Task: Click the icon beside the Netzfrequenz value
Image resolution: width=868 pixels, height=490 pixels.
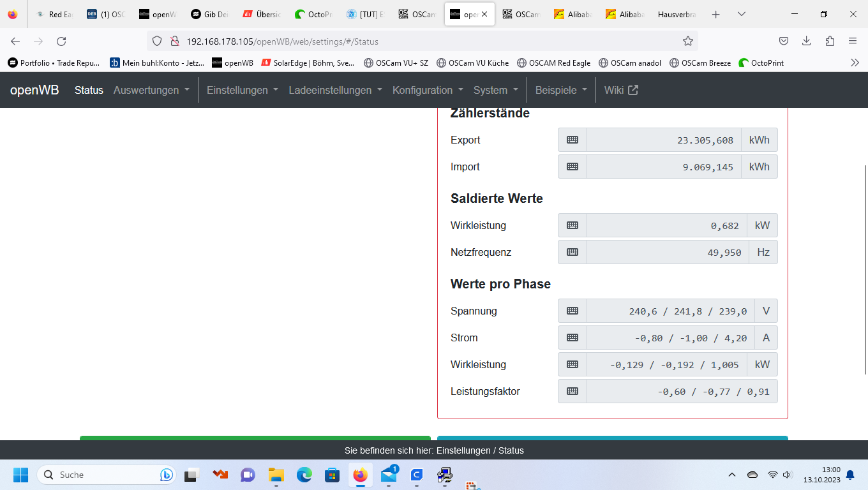Action: click(572, 252)
